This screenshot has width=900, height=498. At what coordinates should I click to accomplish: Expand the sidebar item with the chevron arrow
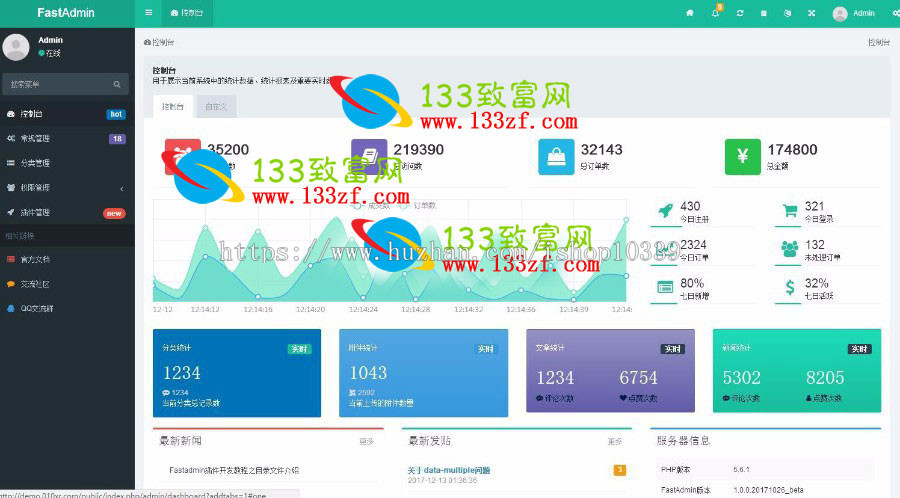pos(67,188)
